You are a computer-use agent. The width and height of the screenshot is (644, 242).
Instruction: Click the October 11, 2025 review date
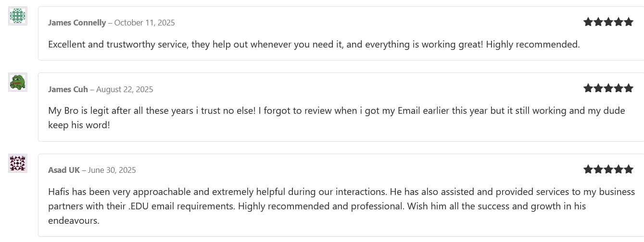pyautogui.click(x=144, y=23)
